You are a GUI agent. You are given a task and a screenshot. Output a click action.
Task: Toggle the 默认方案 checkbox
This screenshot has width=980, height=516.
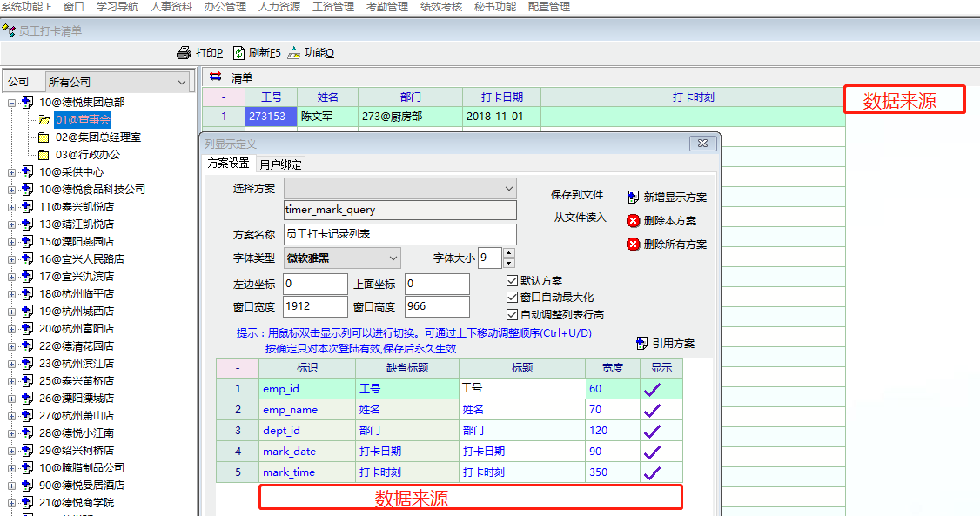coord(513,281)
